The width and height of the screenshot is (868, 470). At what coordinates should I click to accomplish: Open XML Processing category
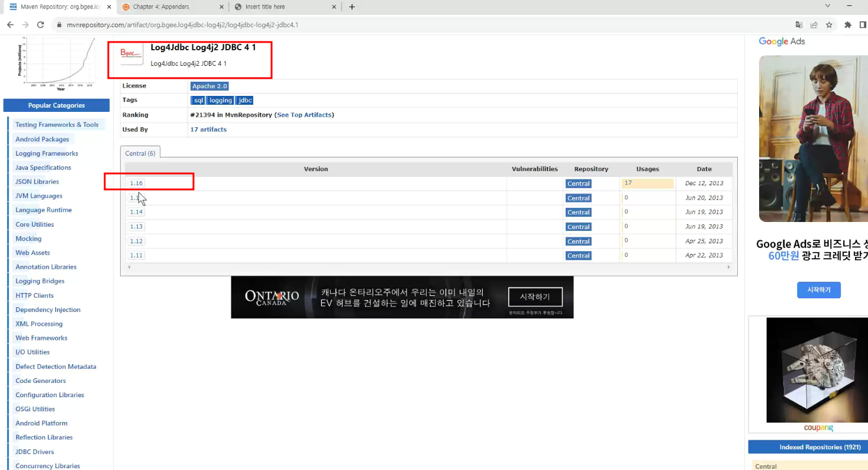click(x=39, y=324)
